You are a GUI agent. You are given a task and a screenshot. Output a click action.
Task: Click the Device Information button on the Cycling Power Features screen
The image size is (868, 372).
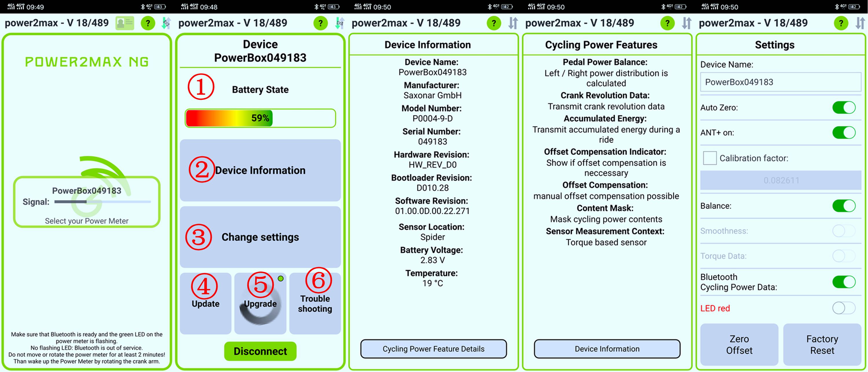click(607, 349)
